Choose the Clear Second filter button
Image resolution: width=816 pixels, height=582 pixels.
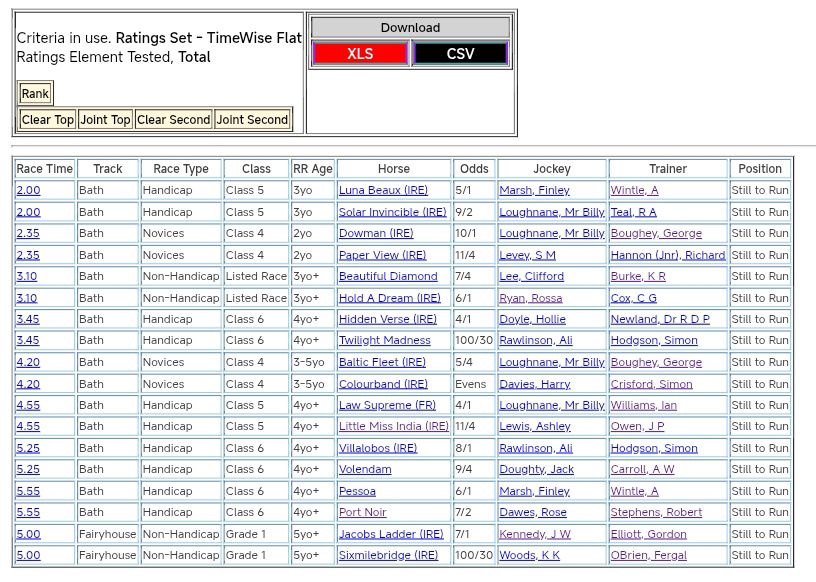click(x=174, y=120)
